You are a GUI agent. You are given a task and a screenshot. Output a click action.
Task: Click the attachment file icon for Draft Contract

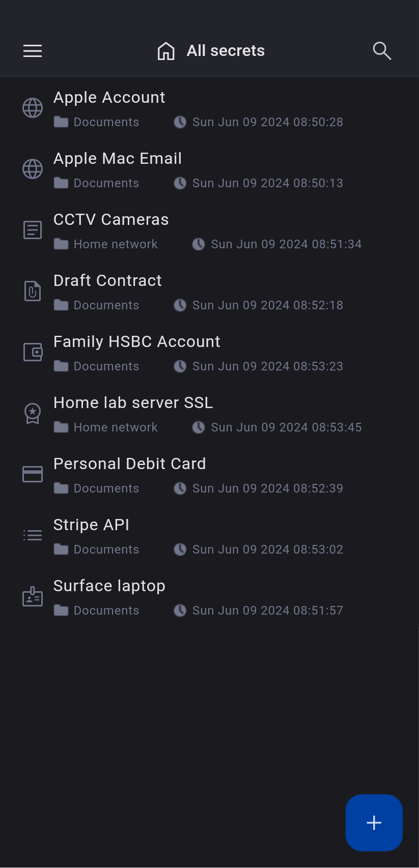click(33, 291)
